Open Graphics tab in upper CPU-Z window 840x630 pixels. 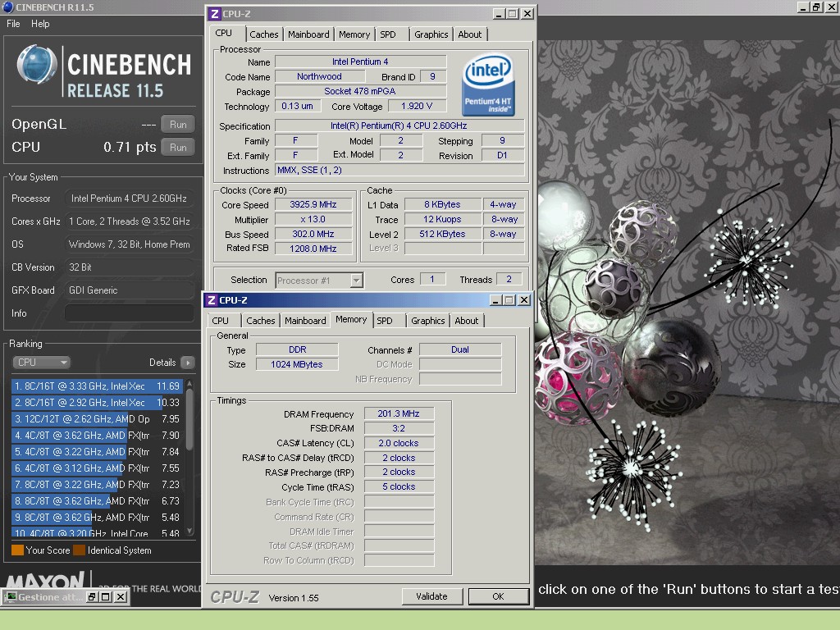coord(431,34)
